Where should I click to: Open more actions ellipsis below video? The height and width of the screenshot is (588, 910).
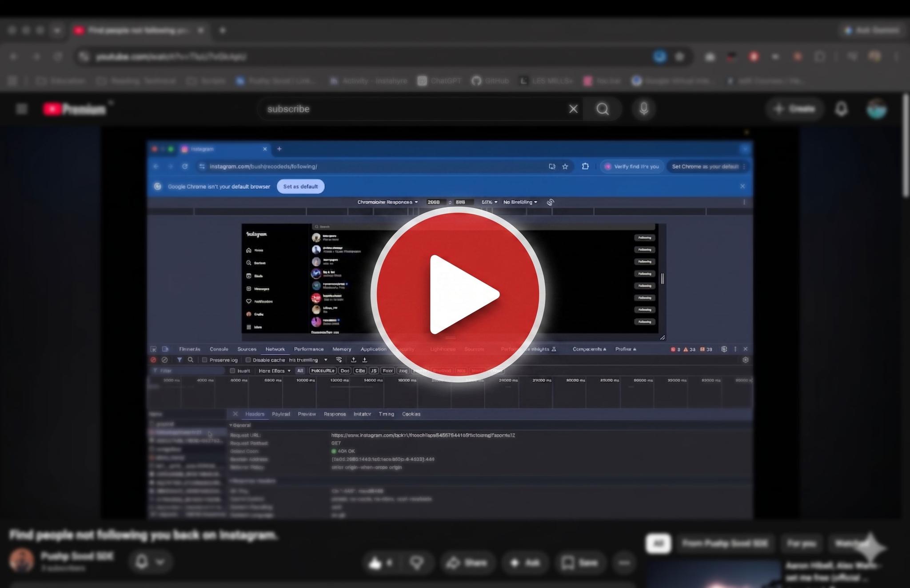tap(624, 563)
